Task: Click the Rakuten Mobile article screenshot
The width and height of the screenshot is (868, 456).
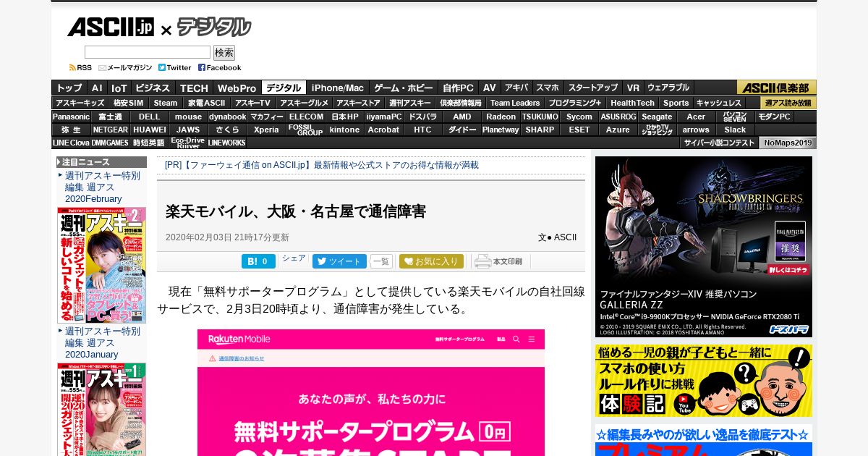Action: coord(371,392)
